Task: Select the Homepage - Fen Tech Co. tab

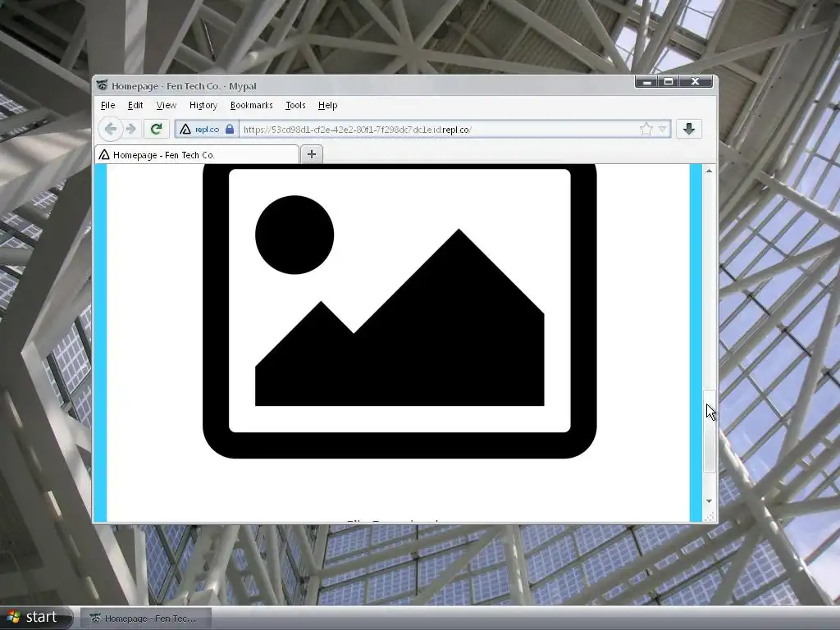Action: pyautogui.click(x=197, y=155)
